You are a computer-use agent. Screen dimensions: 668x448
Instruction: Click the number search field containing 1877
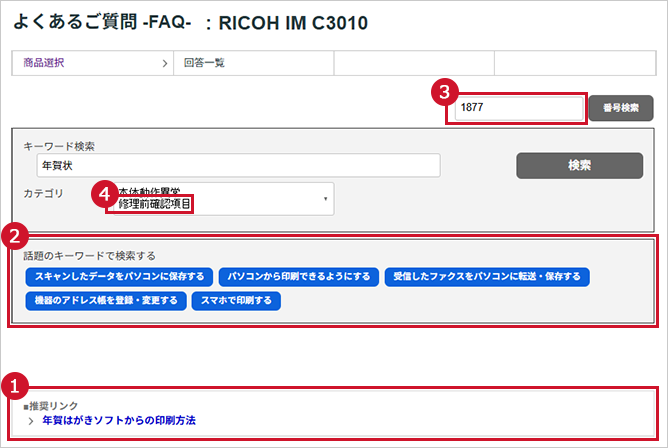[518, 108]
